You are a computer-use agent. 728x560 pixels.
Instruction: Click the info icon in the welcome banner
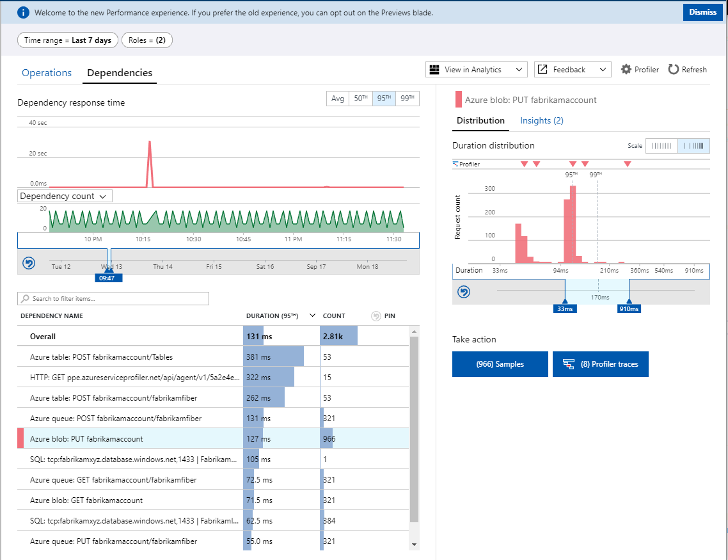tap(23, 12)
